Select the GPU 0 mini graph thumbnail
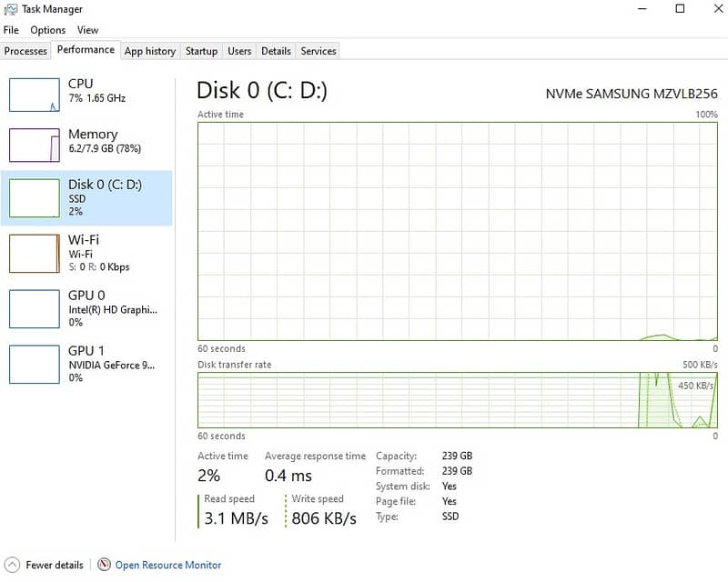This screenshot has height=582, width=728. pos(35,308)
